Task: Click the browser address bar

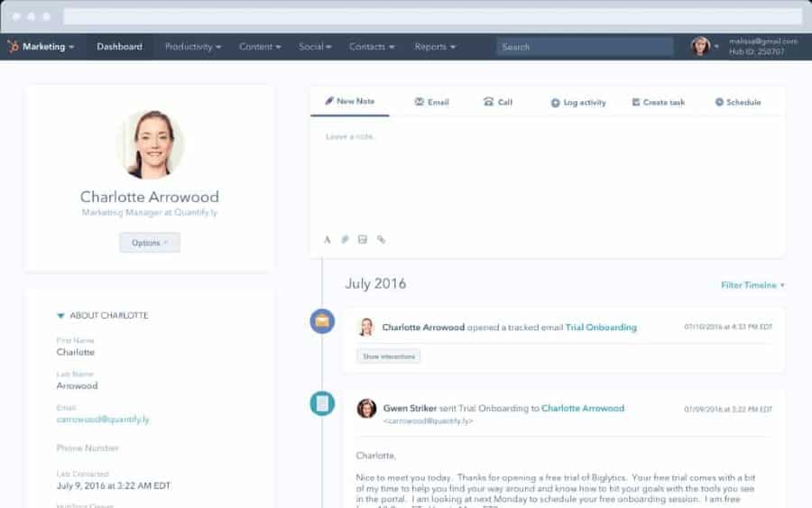Action: point(432,16)
